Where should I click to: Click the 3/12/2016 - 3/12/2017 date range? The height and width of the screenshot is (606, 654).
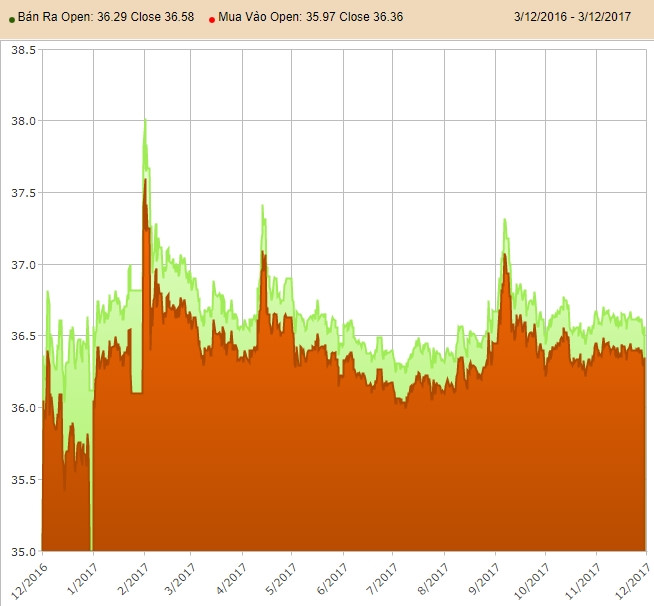coord(572,18)
